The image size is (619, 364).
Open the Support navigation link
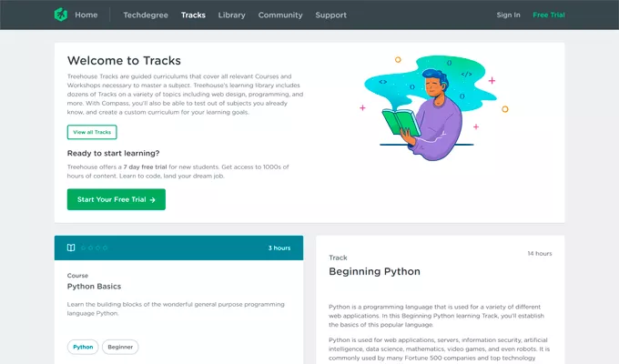pos(330,15)
